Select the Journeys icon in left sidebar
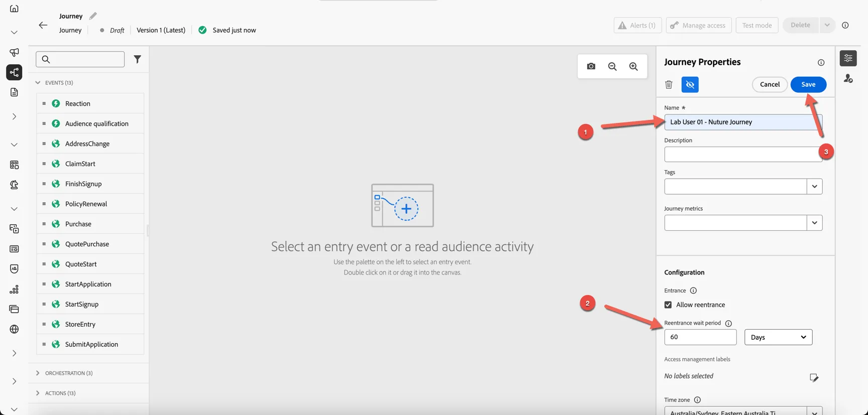868x415 pixels. 14,72
